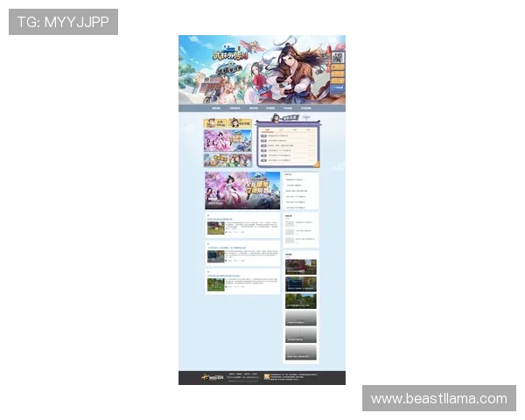This screenshot has width=525, height=420.
Task: Open the first article's thumbnail image
Action: point(214,227)
